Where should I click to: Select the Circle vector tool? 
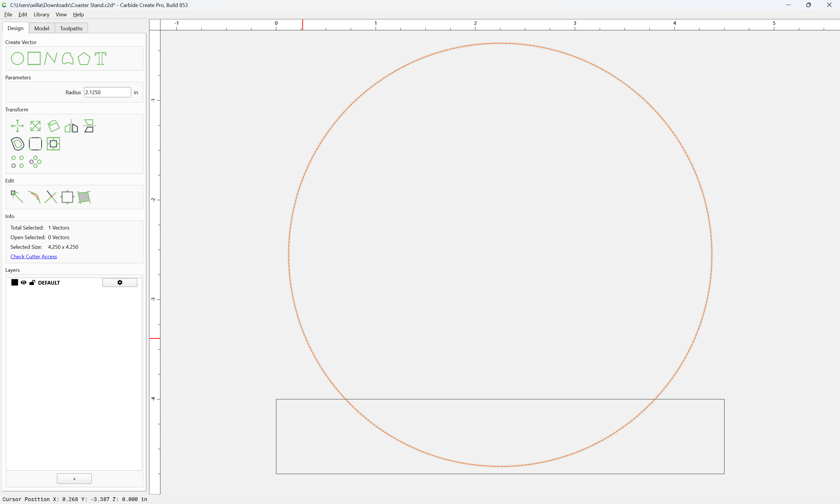pyautogui.click(x=17, y=58)
